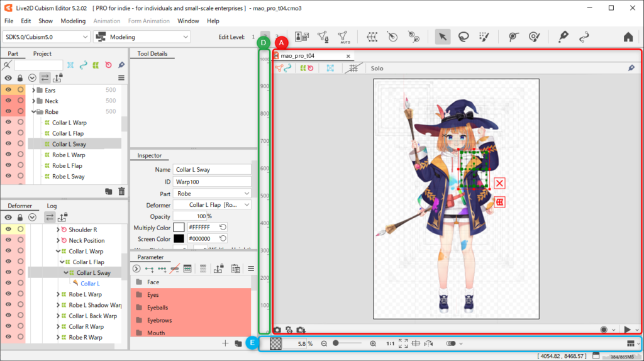Hide the Ears part visibility eye

pos(8,90)
